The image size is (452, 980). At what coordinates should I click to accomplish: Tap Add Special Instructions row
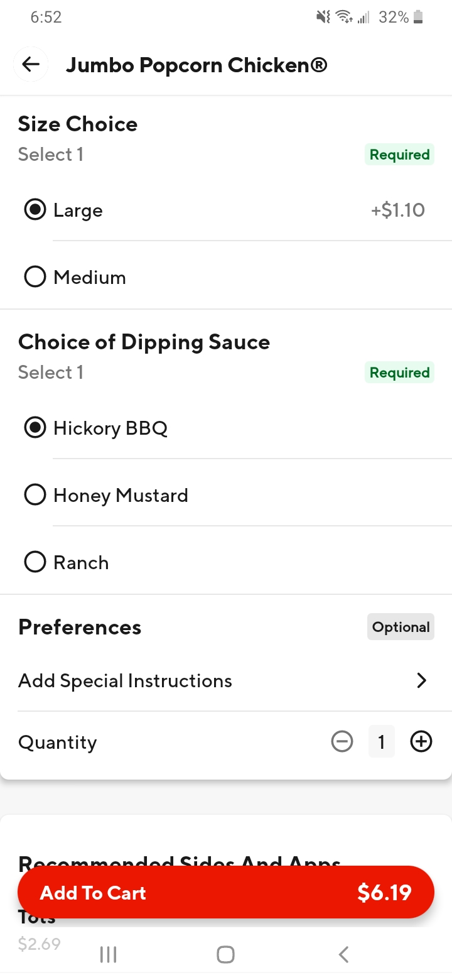pos(126,681)
